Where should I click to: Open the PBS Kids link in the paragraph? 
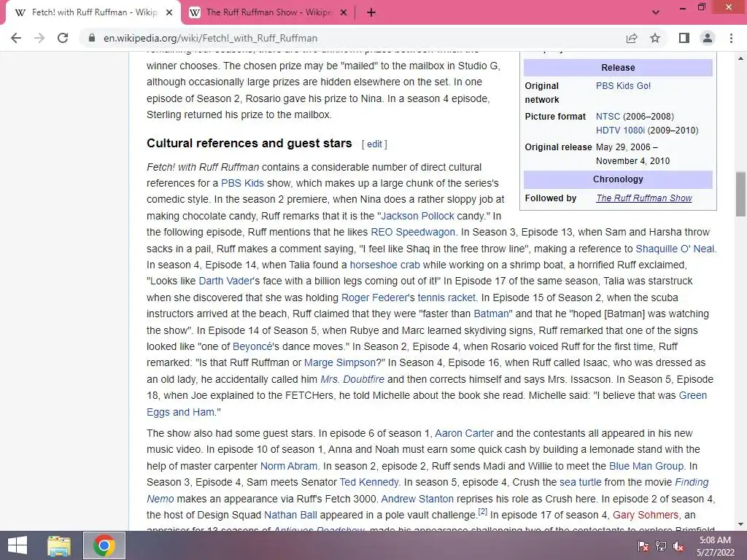[x=242, y=183]
